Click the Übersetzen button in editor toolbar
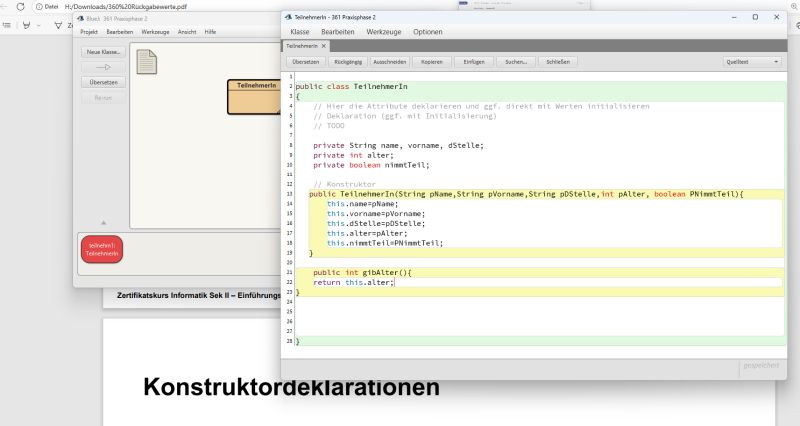800x426 pixels. point(306,62)
